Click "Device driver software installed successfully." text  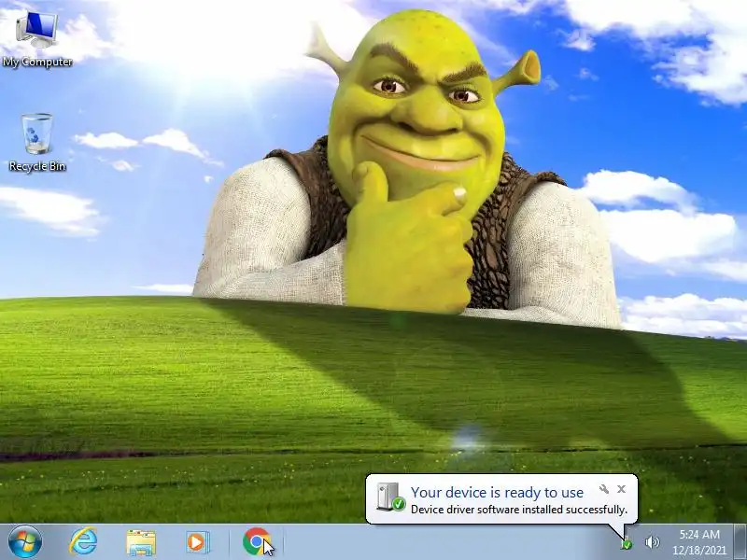click(x=519, y=510)
